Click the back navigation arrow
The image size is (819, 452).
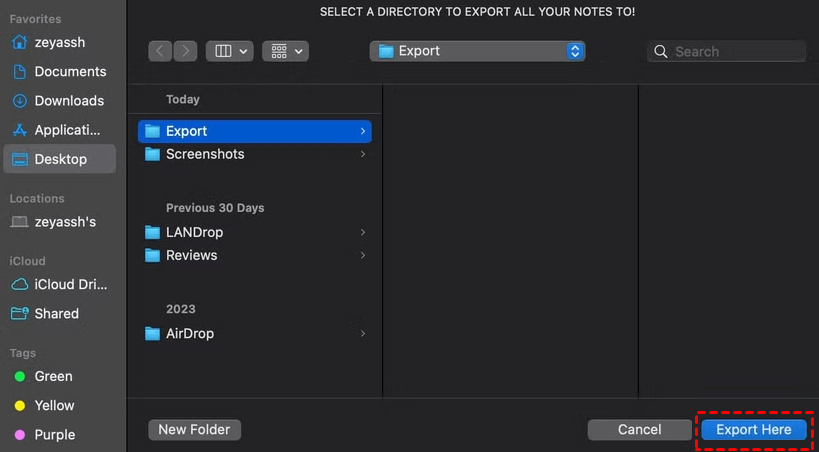[x=160, y=51]
